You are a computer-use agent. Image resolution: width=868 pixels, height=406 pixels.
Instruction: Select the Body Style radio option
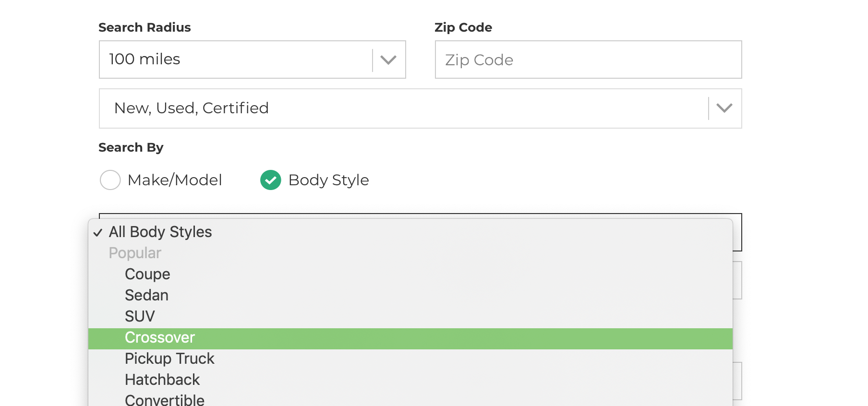point(271,180)
